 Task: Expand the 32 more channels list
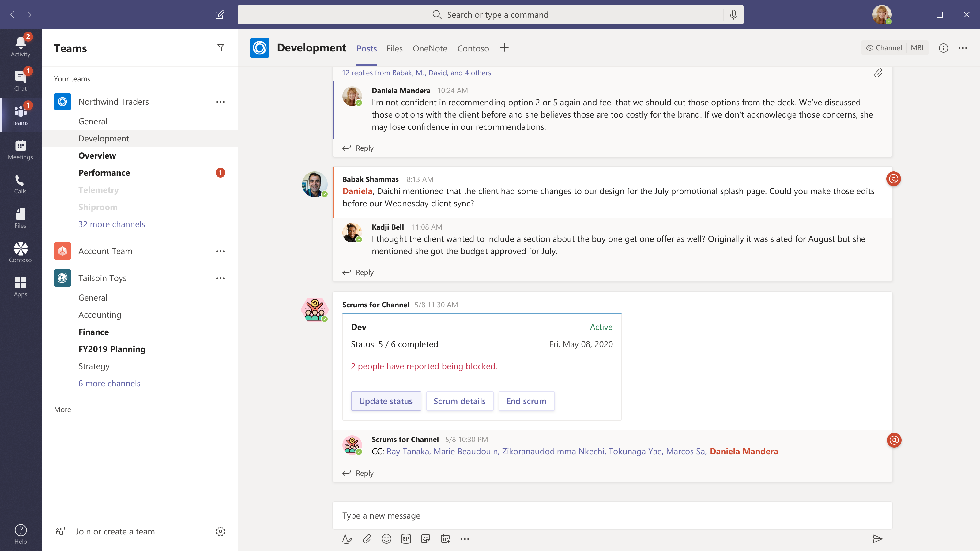[112, 224]
